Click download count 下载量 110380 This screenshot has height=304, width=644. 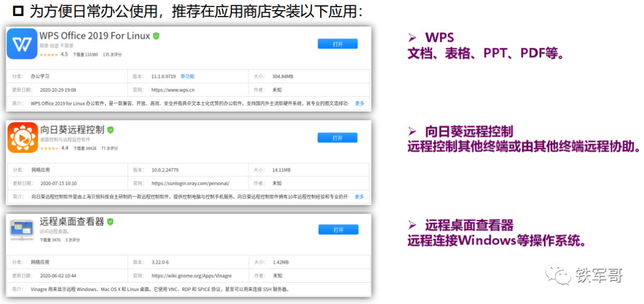85,54
